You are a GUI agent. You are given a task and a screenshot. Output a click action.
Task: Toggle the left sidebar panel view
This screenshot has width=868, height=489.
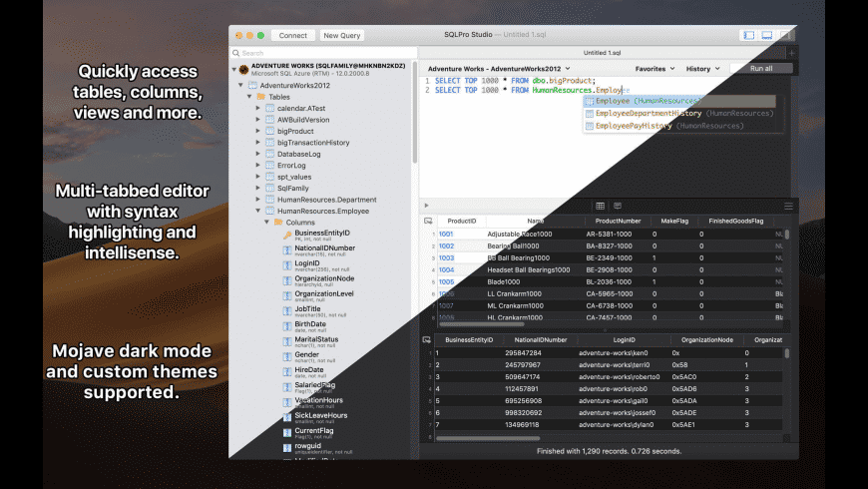(749, 35)
